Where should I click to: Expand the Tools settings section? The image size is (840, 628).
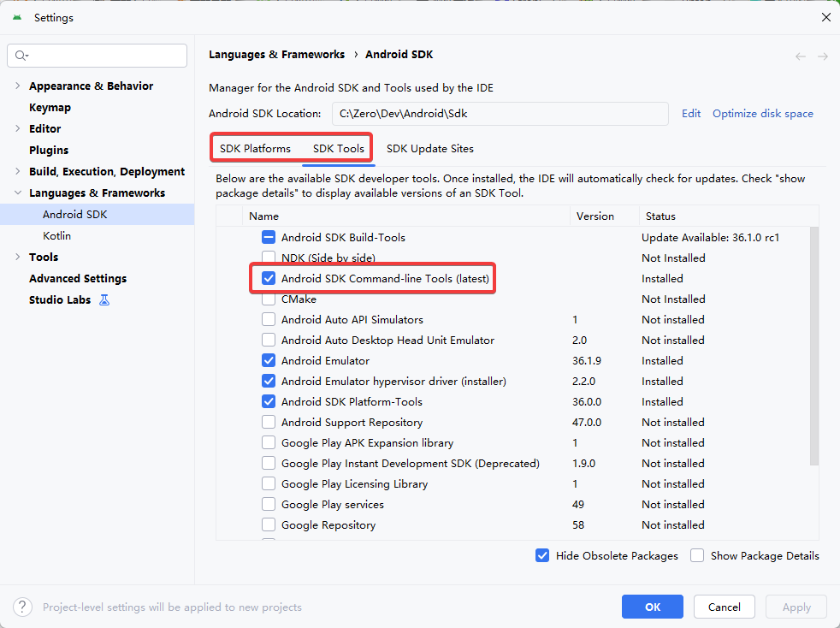tap(18, 258)
